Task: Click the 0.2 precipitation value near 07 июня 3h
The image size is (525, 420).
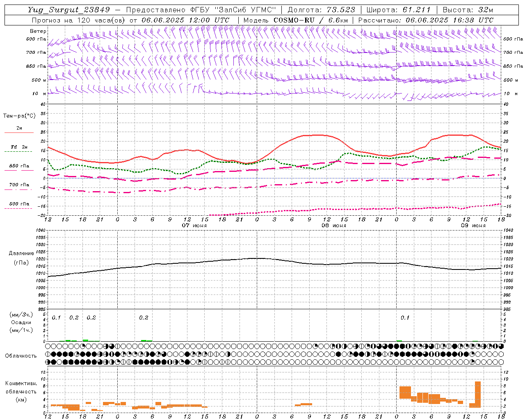Action: (x=144, y=317)
